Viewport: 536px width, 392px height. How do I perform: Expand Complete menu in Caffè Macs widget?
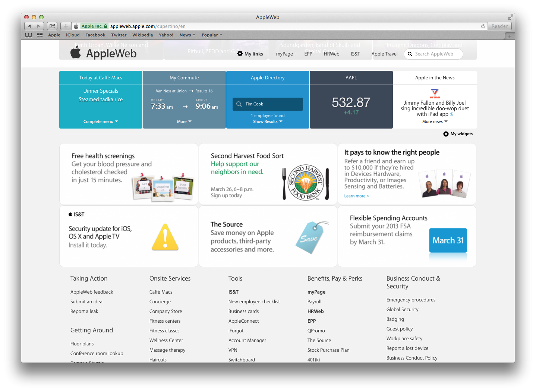101,121
